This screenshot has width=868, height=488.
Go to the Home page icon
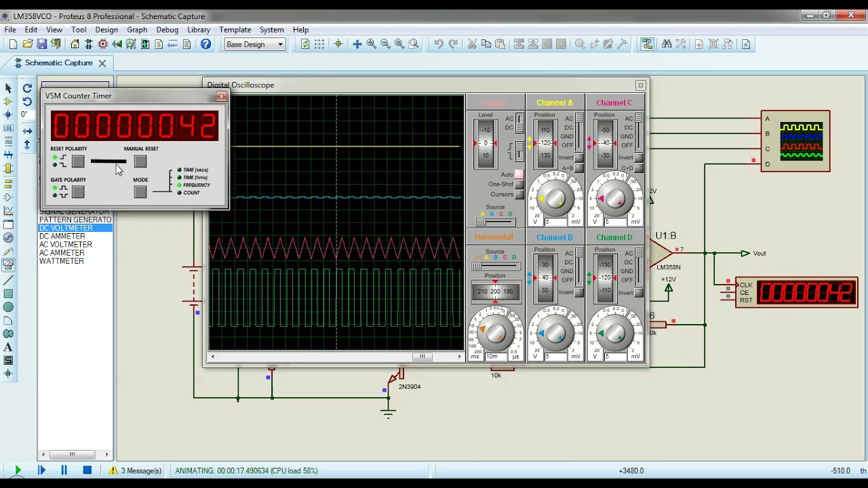(x=75, y=44)
